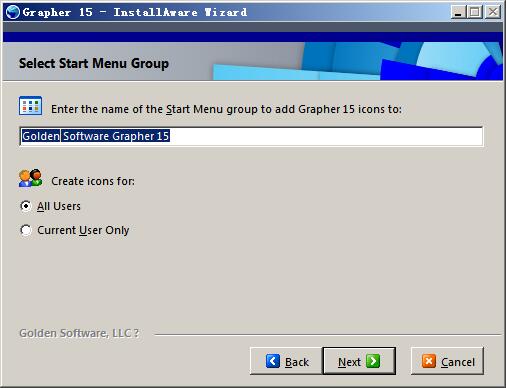Click the Golden Software, LLC footer text

coord(79,333)
